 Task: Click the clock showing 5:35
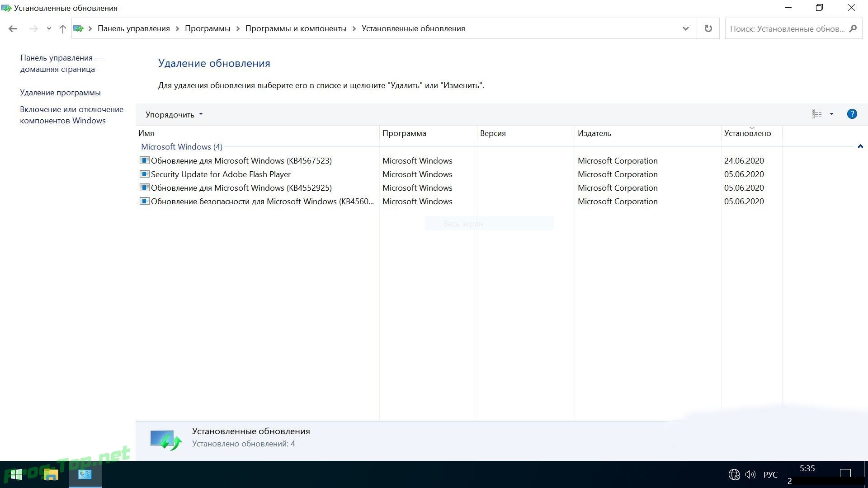point(807,469)
